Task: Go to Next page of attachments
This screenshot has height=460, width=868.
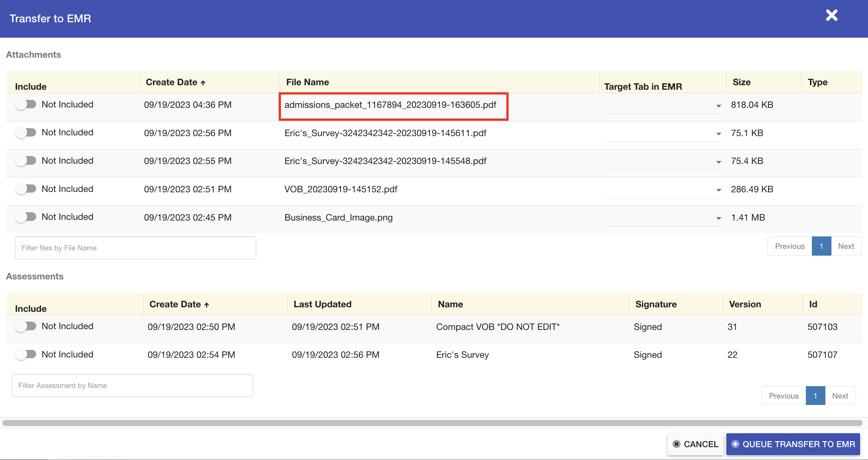Action: (846, 246)
